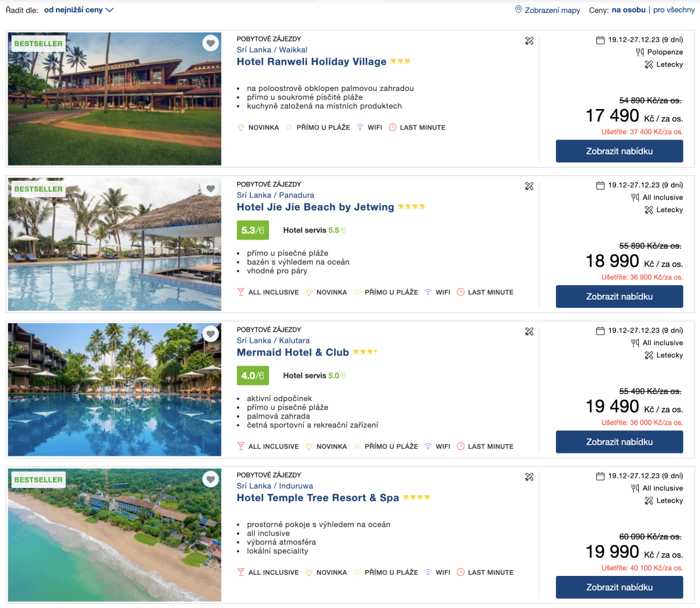Click the airplane icon in Ranweli listing
Viewport: 700px width, 608px height.
tap(529, 41)
